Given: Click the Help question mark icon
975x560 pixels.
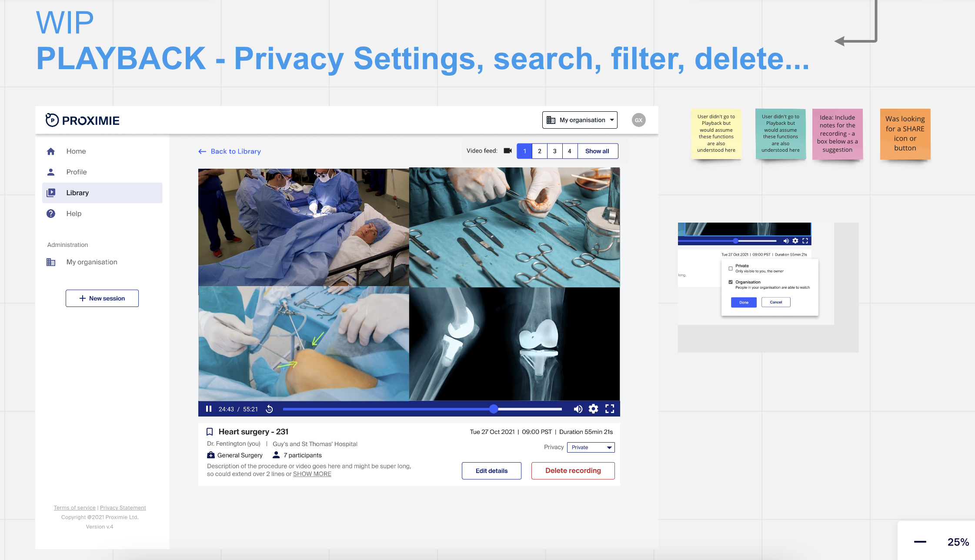Looking at the screenshot, I should point(51,213).
